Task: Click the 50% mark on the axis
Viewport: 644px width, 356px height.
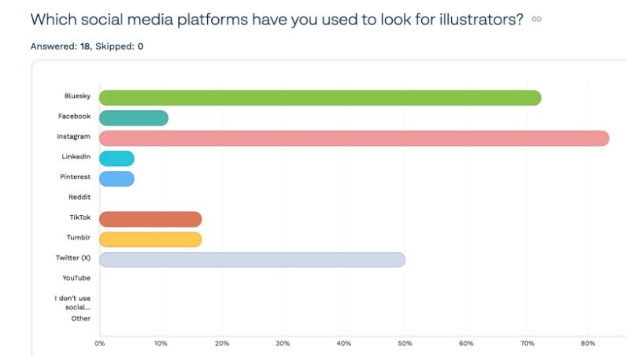Action: tap(405, 343)
